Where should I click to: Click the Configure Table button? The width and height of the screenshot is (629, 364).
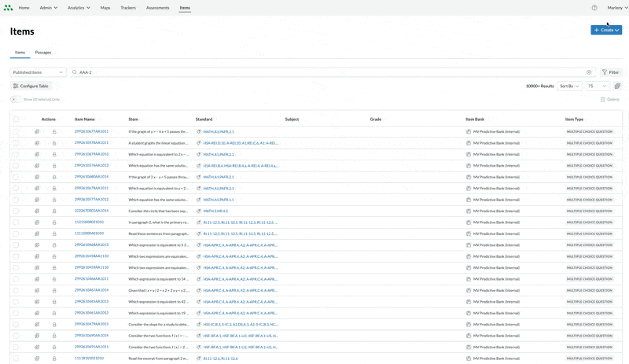click(31, 86)
